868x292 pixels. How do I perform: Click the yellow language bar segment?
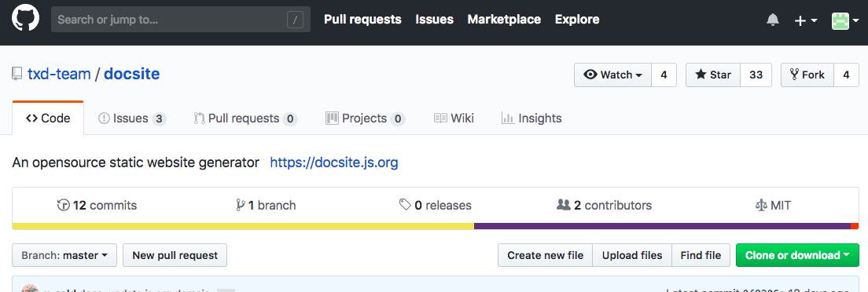[243, 226]
